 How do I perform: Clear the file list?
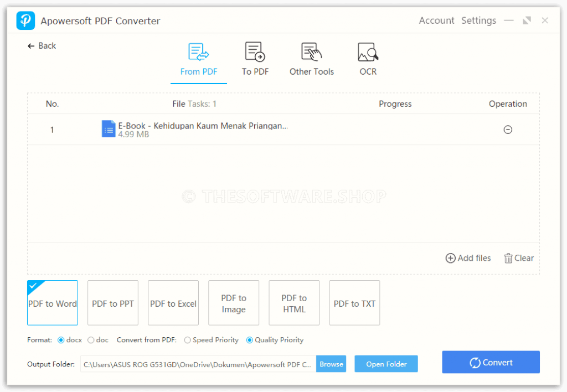tap(519, 258)
